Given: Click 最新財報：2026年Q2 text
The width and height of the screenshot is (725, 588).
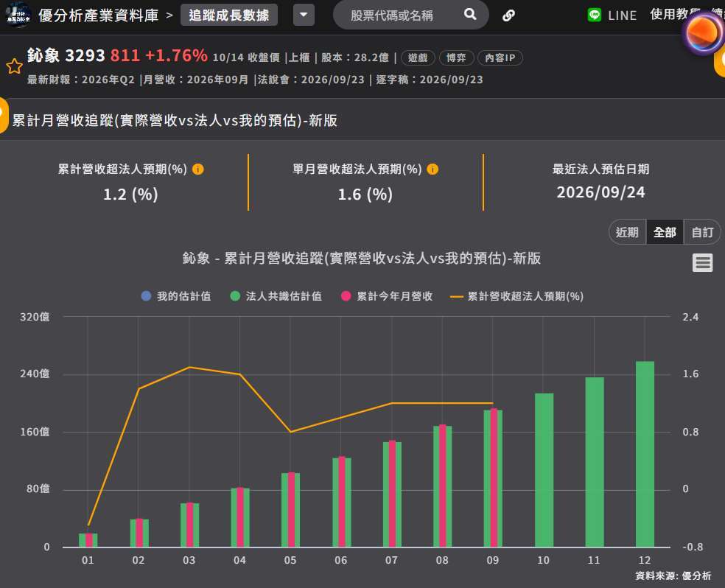Looking at the screenshot, I should click(x=81, y=80).
